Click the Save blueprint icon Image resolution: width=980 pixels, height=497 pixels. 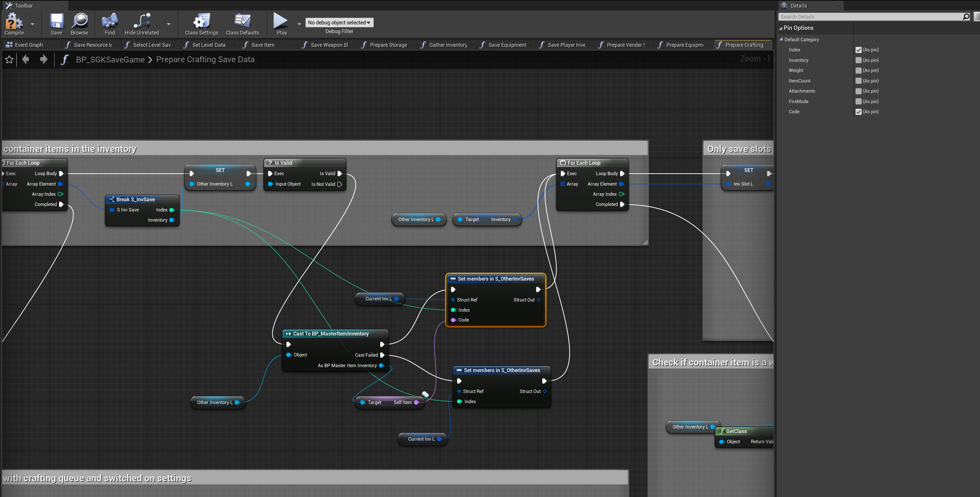click(x=56, y=22)
